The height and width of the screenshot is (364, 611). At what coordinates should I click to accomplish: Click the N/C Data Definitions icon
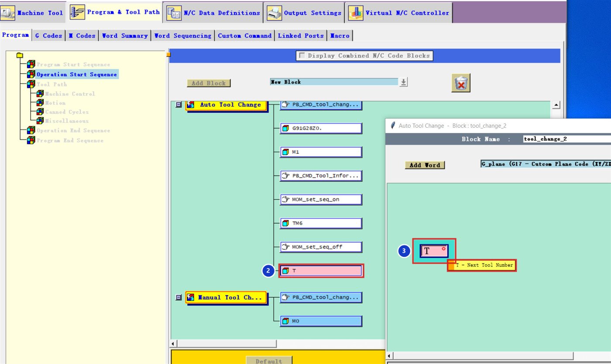[174, 13]
